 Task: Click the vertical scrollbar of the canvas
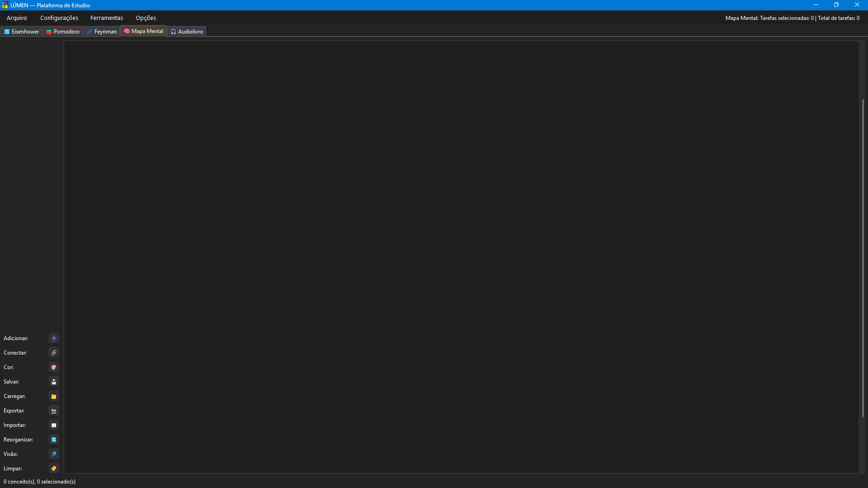pos(863,258)
